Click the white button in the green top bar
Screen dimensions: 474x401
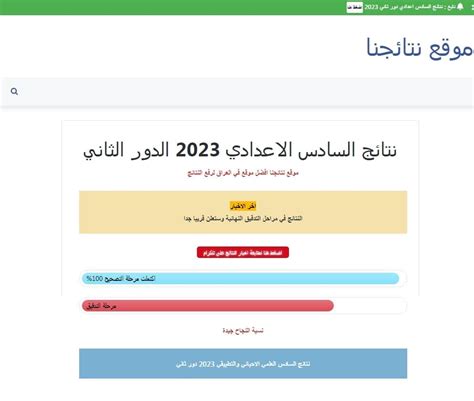354,7
